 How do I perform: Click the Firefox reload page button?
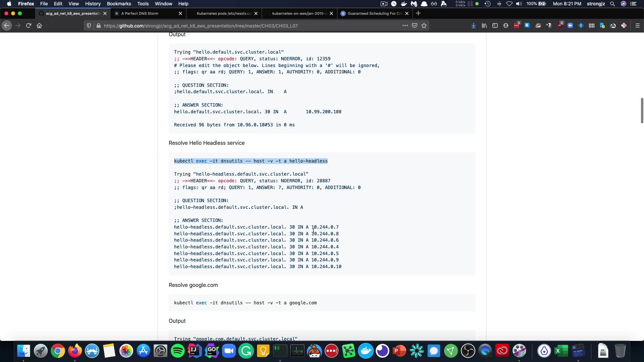coord(29,25)
